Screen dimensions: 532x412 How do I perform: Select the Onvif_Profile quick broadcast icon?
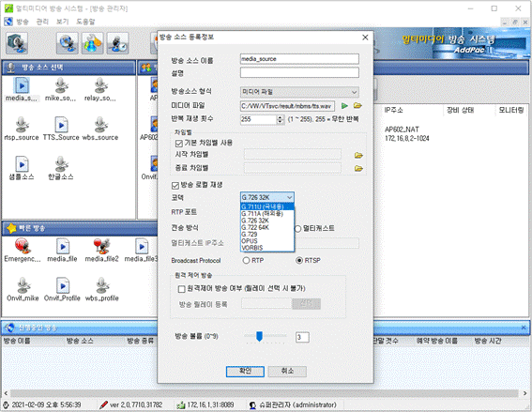[x=63, y=285]
